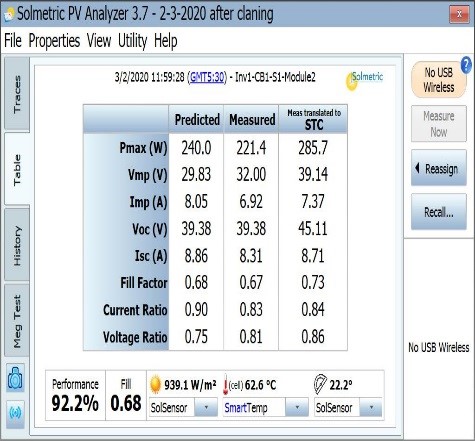This screenshot has width=475, height=441.
Task: Click the Current Ratio row label
Action: pyautogui.click(x=135, y=310)
